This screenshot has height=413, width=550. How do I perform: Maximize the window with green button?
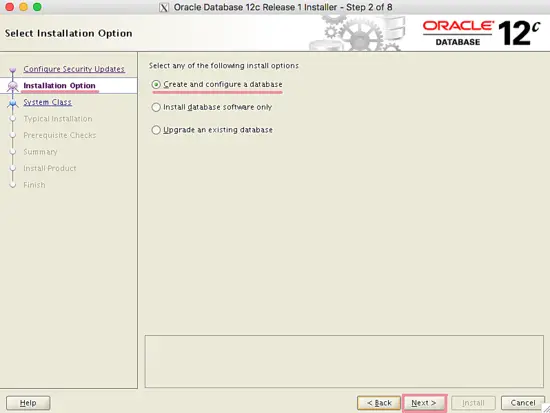[x=37, y=7]
